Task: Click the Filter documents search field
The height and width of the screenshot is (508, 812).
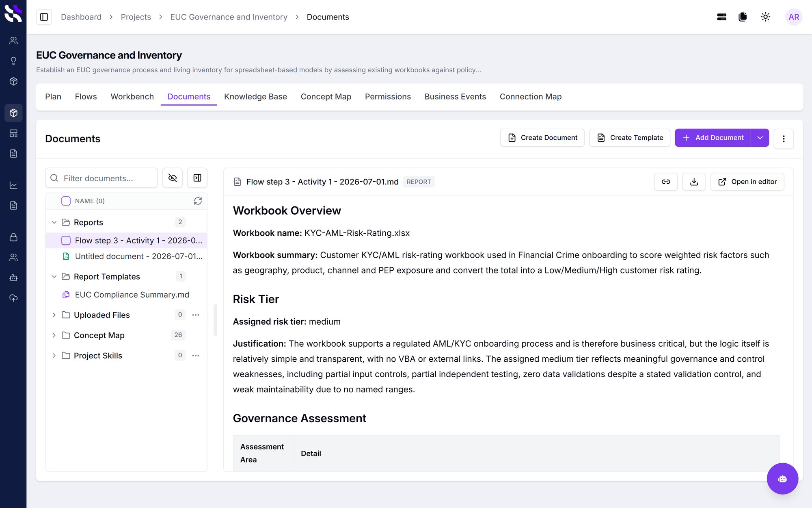Action: (x=101, y=178)
